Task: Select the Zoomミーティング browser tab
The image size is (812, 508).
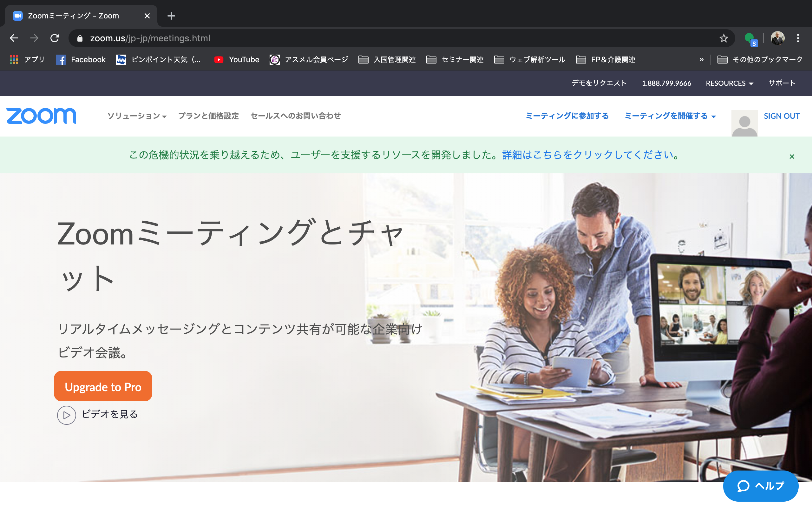Action: point(81,16)
